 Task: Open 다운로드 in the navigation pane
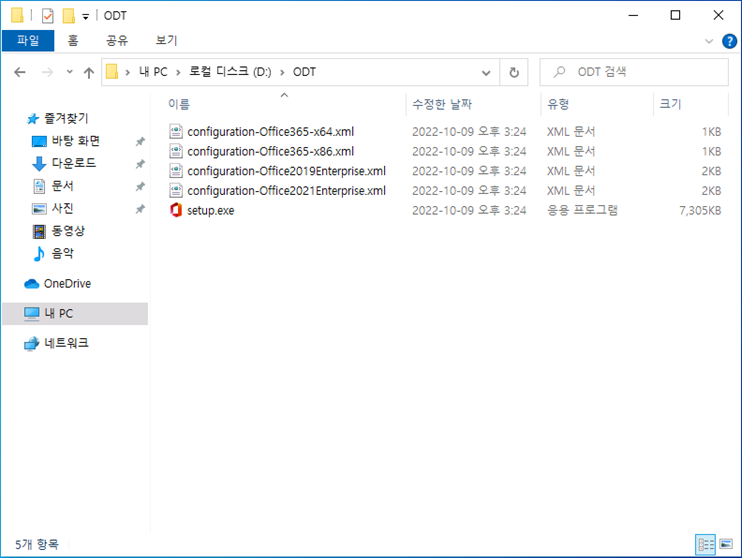(74, 163)
